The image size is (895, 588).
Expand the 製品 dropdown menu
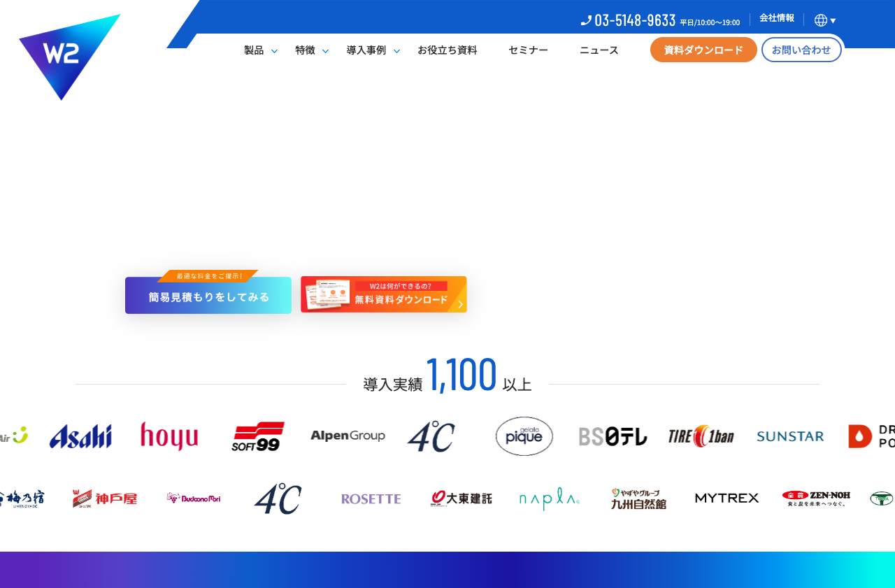click(x=259, y=50)
